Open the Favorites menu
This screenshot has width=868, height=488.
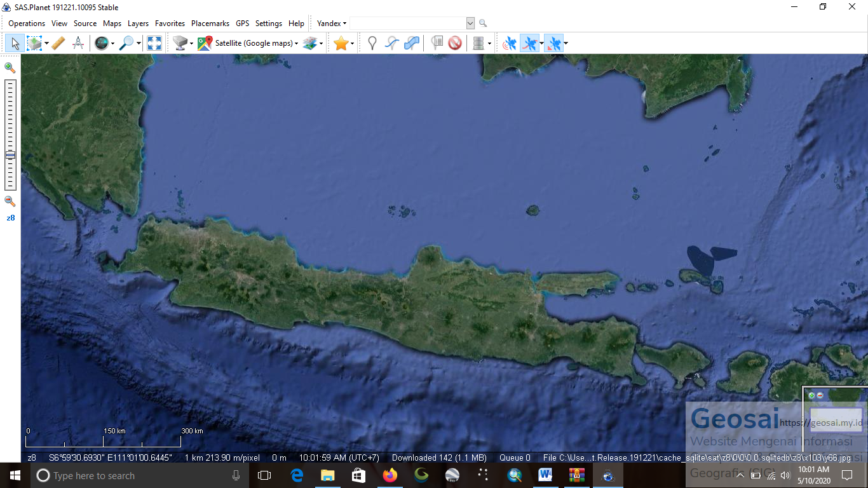coord(170,24)
